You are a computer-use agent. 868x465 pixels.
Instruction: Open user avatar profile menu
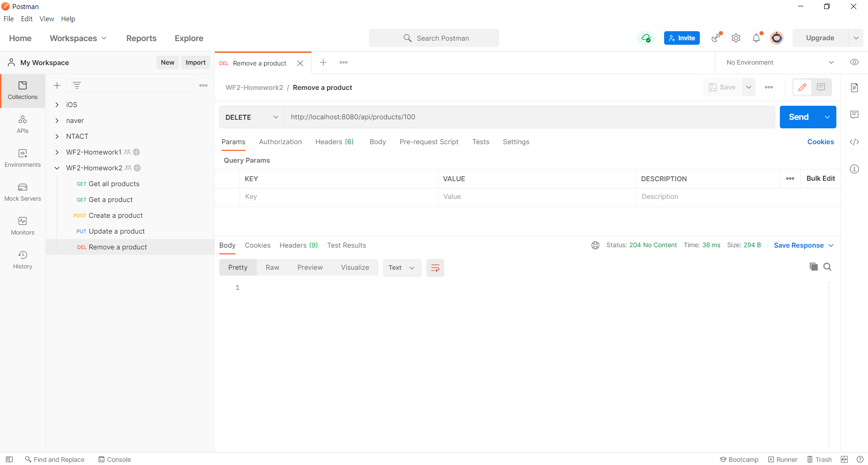coord(777,38)
